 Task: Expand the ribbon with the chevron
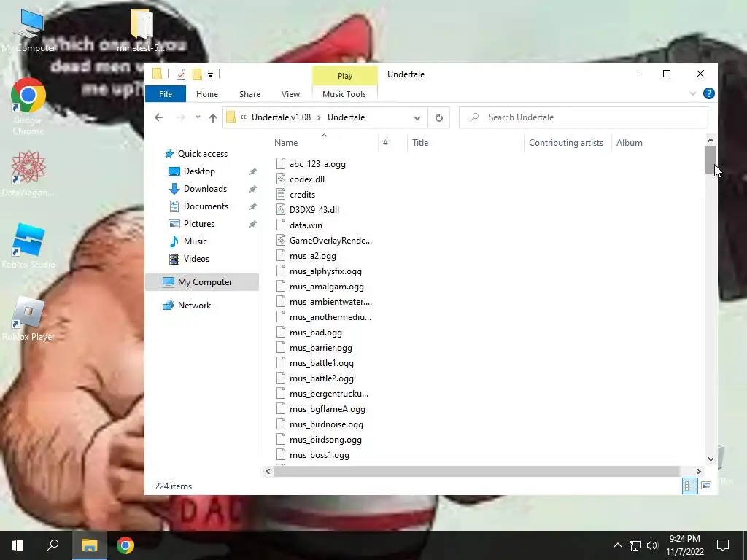tap(693, 93)
